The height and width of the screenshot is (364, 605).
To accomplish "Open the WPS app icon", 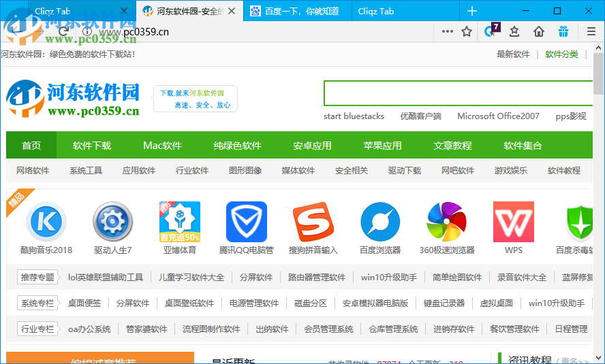I will (514, 222).
